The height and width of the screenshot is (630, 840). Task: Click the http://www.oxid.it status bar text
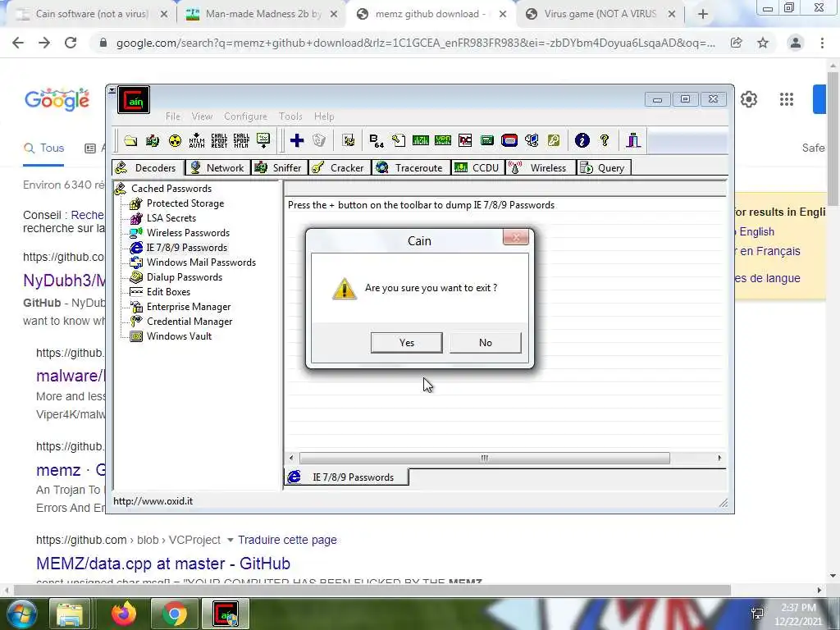pyautogui.click(x=153, y=501)
